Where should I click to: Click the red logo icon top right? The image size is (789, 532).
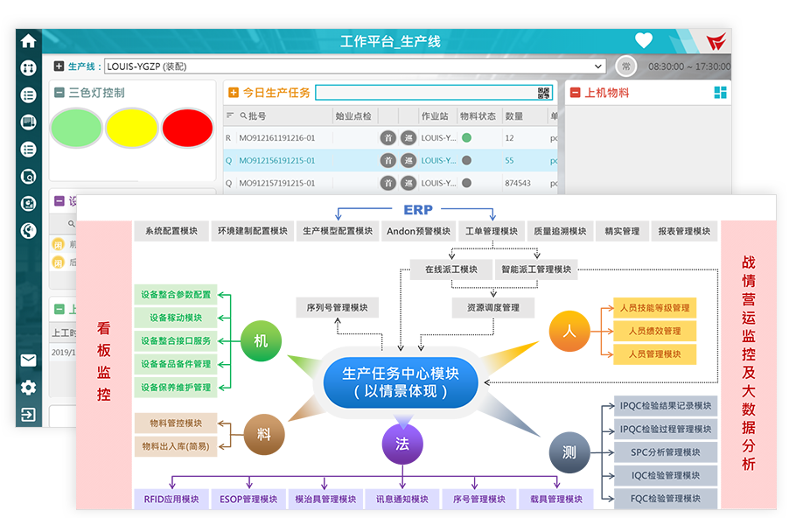(716, 41)
